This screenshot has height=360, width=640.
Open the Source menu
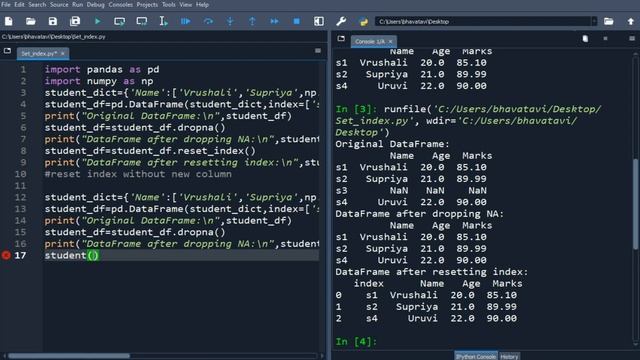[59, 4]
